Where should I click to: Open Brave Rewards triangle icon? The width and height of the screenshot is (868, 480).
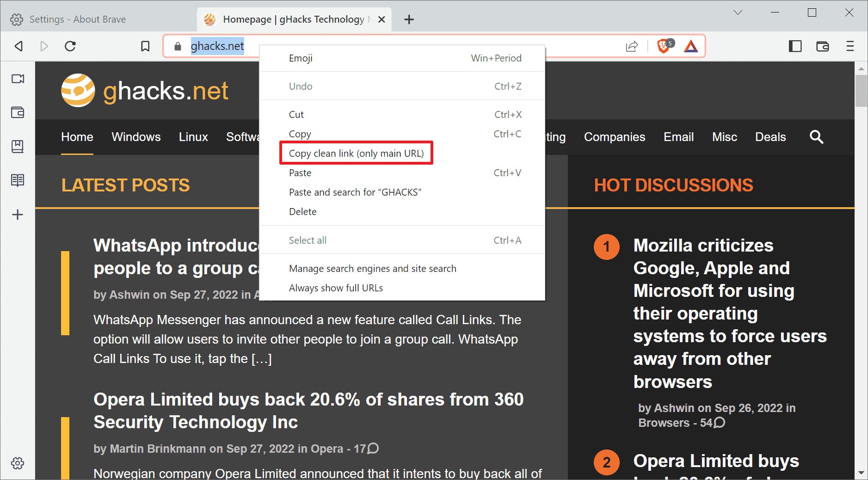[691, 46]
